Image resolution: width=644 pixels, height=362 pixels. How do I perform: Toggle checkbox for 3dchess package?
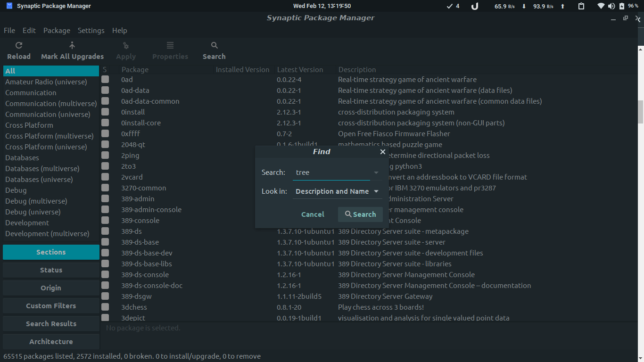(105, 307)
